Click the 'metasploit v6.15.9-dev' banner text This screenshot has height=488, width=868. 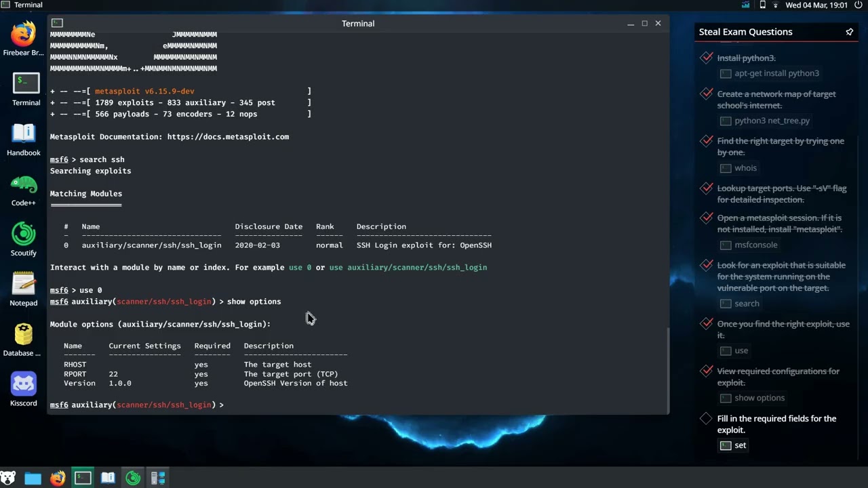coord(144,91)
